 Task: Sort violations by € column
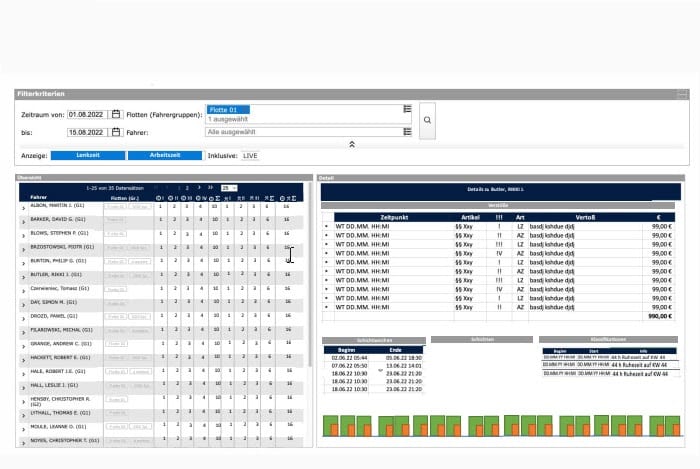coord(658,217)
